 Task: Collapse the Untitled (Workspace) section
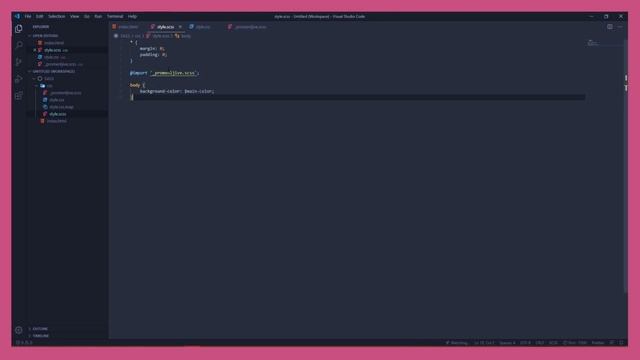[53, 71]
